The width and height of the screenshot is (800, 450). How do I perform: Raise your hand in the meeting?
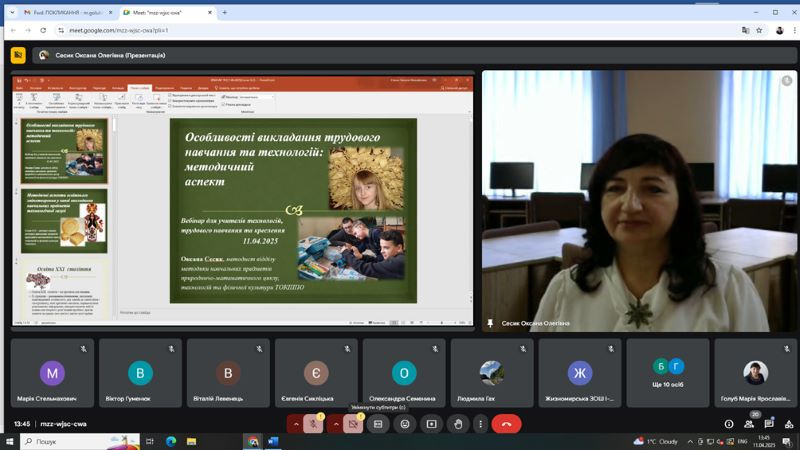click(458, 424)
